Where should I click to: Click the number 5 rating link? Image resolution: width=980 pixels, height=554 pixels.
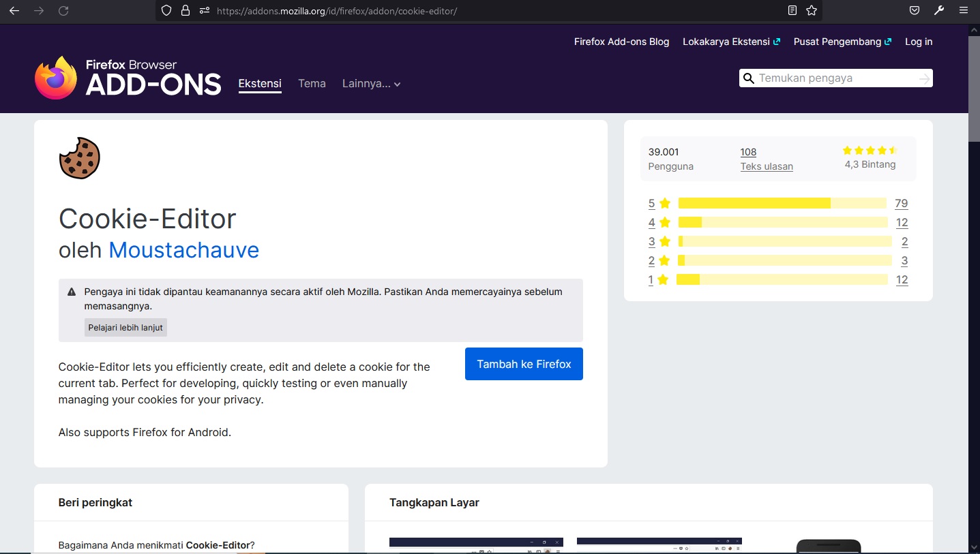pyautogui.click(x=652, y=203)
